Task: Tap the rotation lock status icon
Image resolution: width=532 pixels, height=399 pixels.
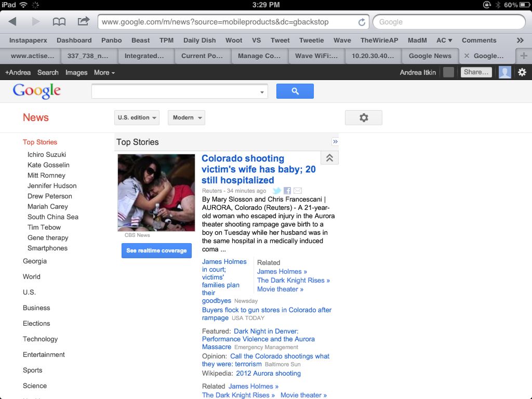Action: pyautogui.click(x=487, y=5)
